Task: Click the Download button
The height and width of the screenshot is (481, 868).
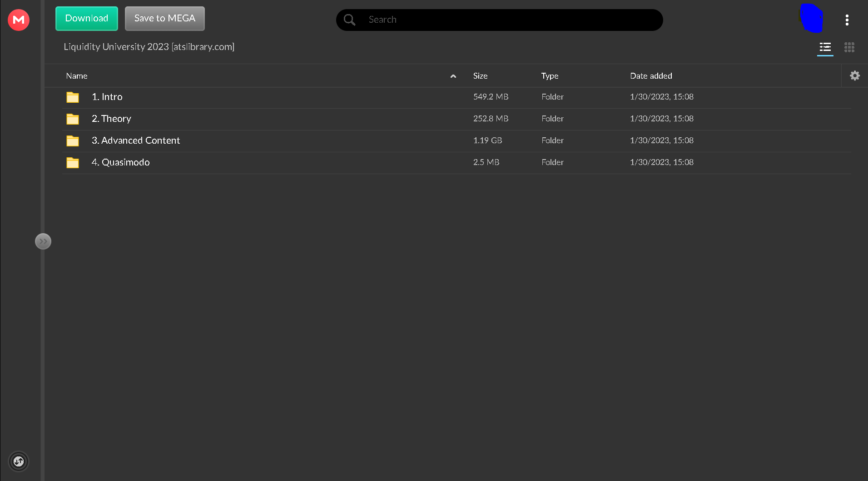Action: click(87, 19)
